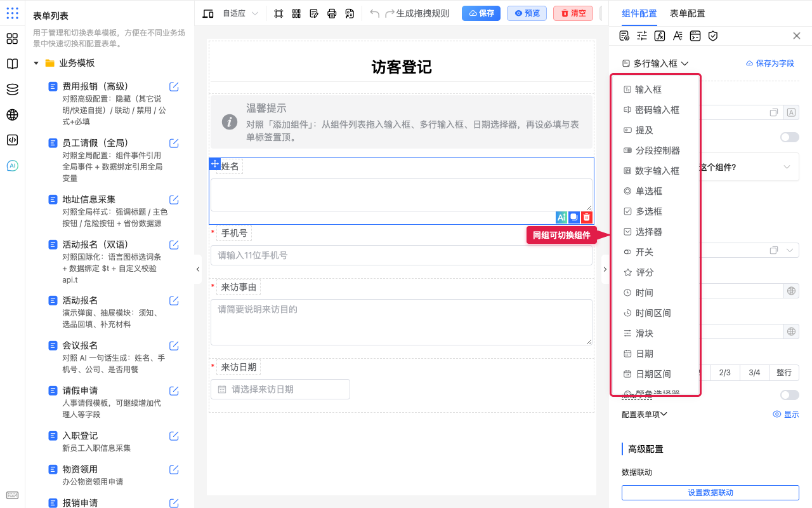Click the 手机号 input field
This screenshot has width=812, height=508.
click(401, 255)
